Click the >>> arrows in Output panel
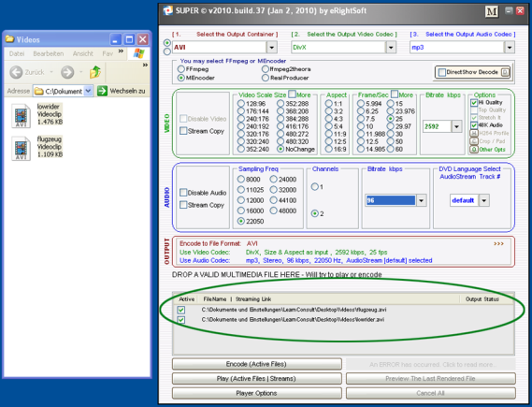 (x=498, y=243)
